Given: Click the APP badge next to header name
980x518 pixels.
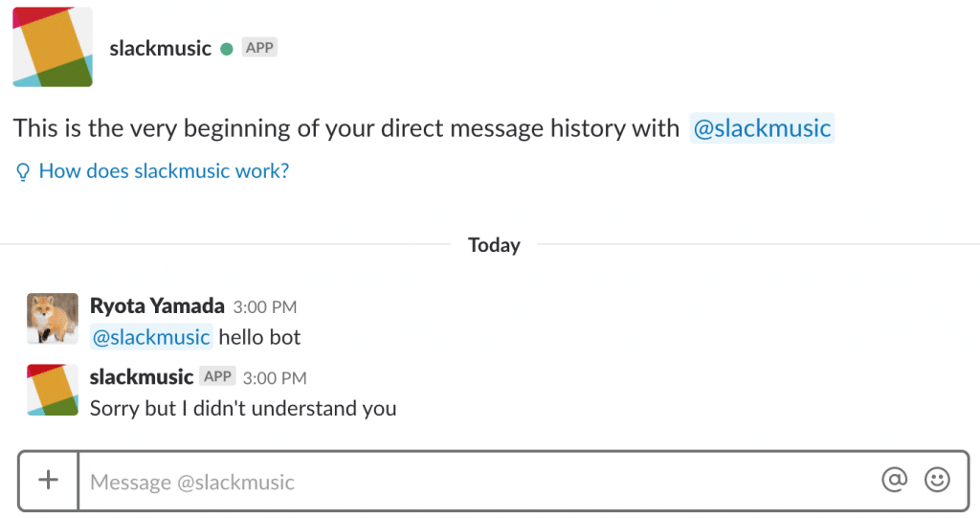Looking at the screenshot, I should point(259,48).
